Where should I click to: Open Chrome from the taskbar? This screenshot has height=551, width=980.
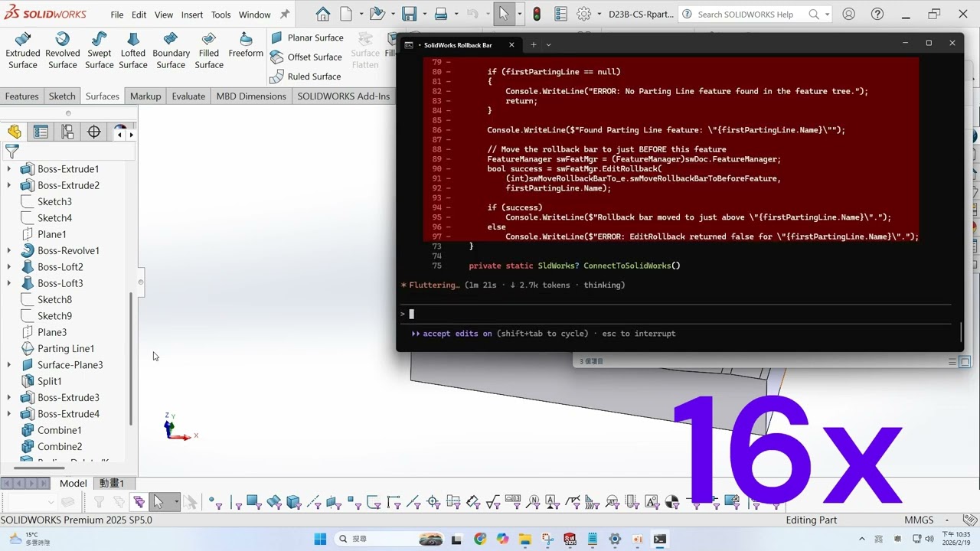coord(479,539)
